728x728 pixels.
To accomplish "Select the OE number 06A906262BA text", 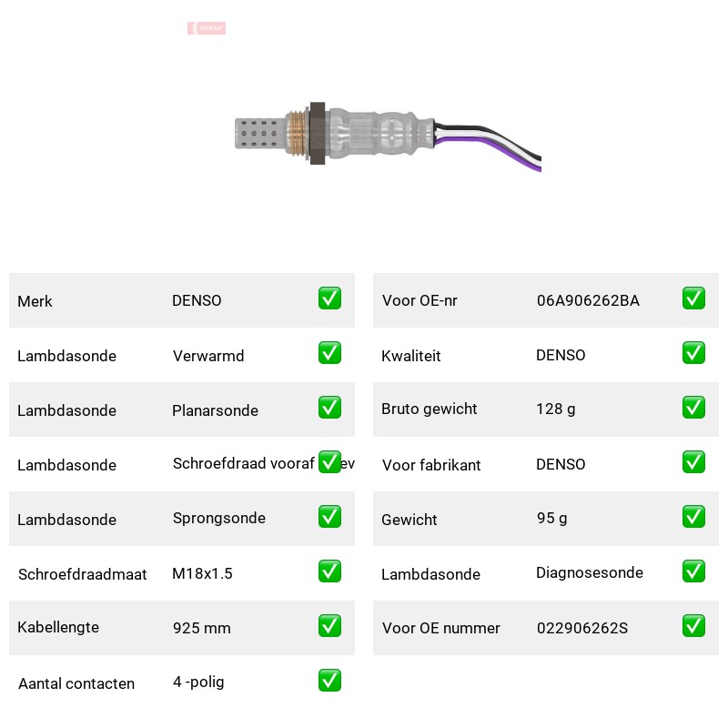I will click(588, 301).
